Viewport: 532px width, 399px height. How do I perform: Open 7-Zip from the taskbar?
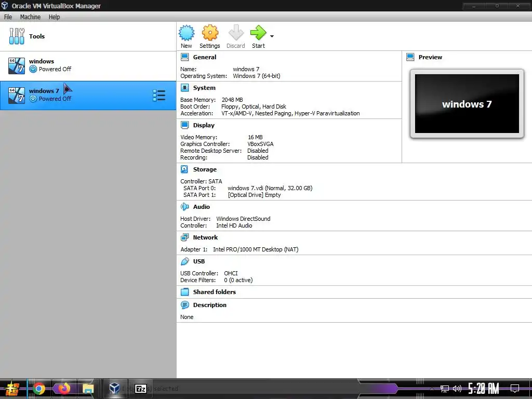pos(140,389)
